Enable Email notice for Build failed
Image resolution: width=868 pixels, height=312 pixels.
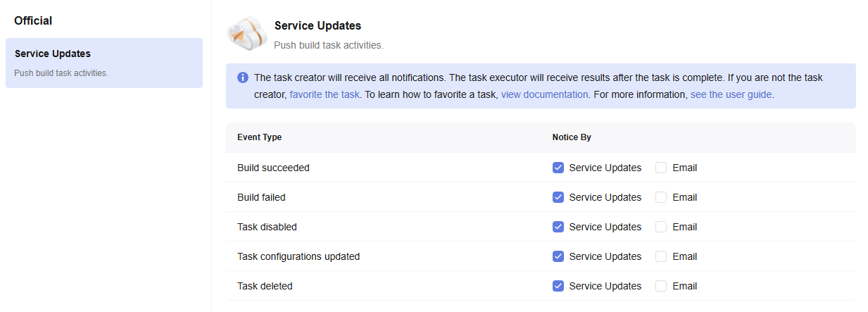[661, 197]
